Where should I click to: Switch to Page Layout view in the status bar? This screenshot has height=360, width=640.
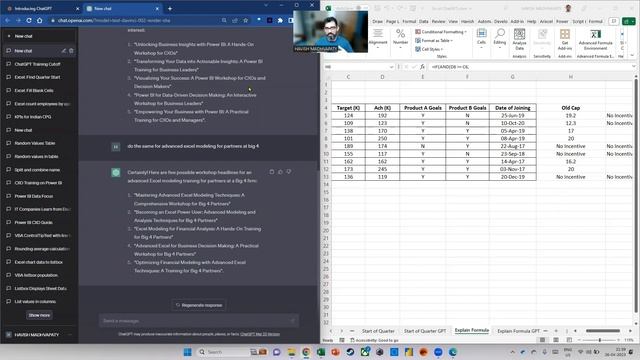556,340
